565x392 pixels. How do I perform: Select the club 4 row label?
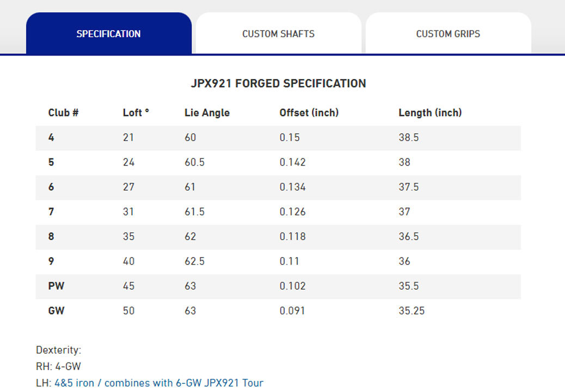click(51, 138)
